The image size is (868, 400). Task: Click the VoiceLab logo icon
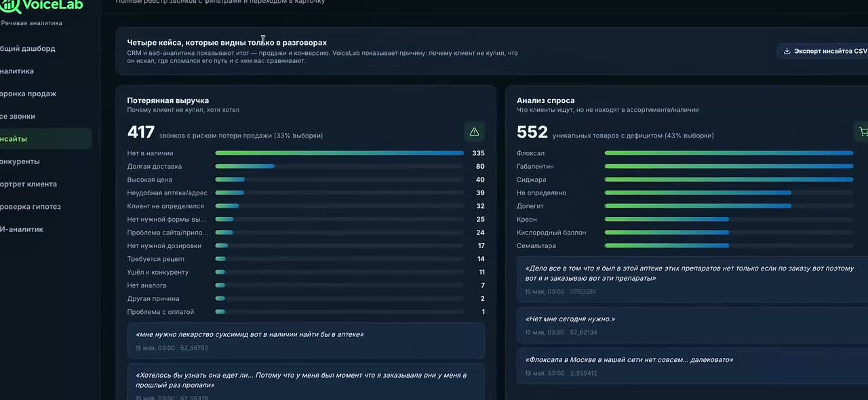pyautogui.click(x=10, y=5)
